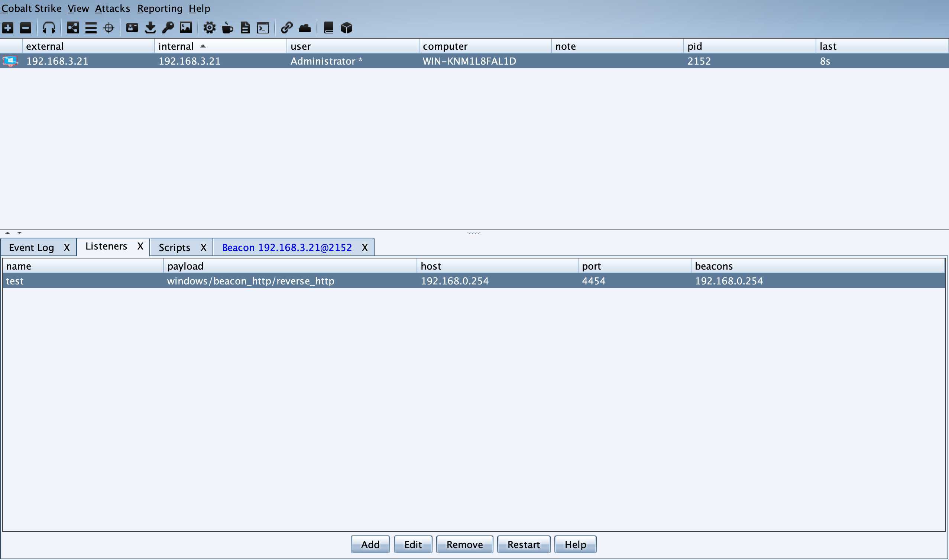Close the Scripts tab
Screen dimensions: 949x560
[x=204, y=248]
